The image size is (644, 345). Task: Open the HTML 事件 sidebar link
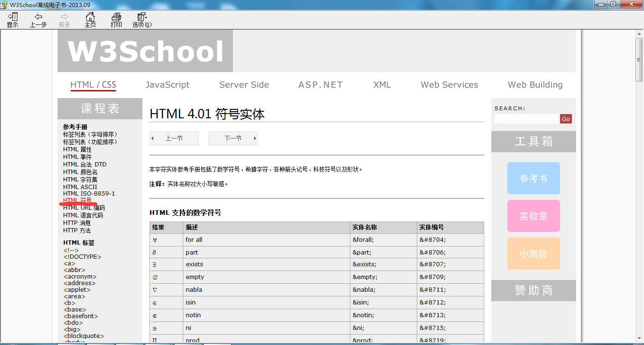click(x=77, y=157)
